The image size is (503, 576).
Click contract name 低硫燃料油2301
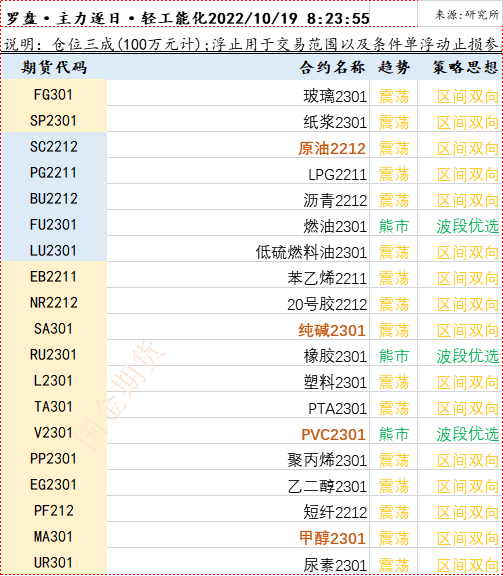[311, 252]
